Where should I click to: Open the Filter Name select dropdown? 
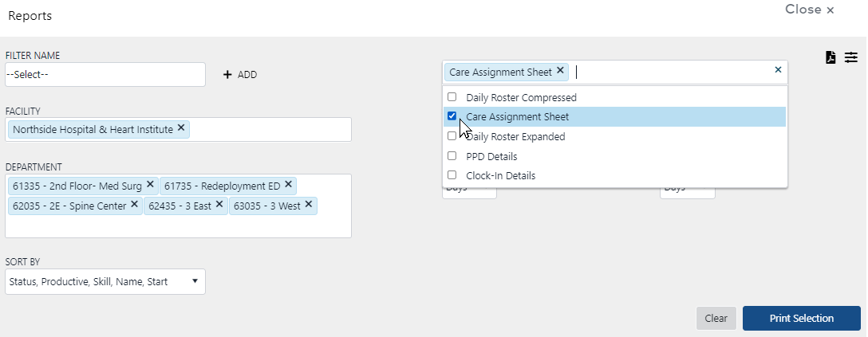[105, 75]
